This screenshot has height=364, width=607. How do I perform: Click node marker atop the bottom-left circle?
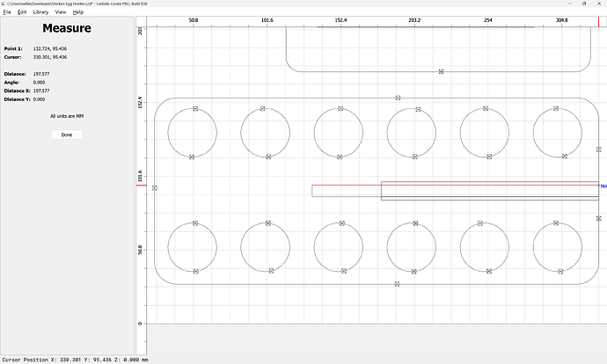point(195,223)
